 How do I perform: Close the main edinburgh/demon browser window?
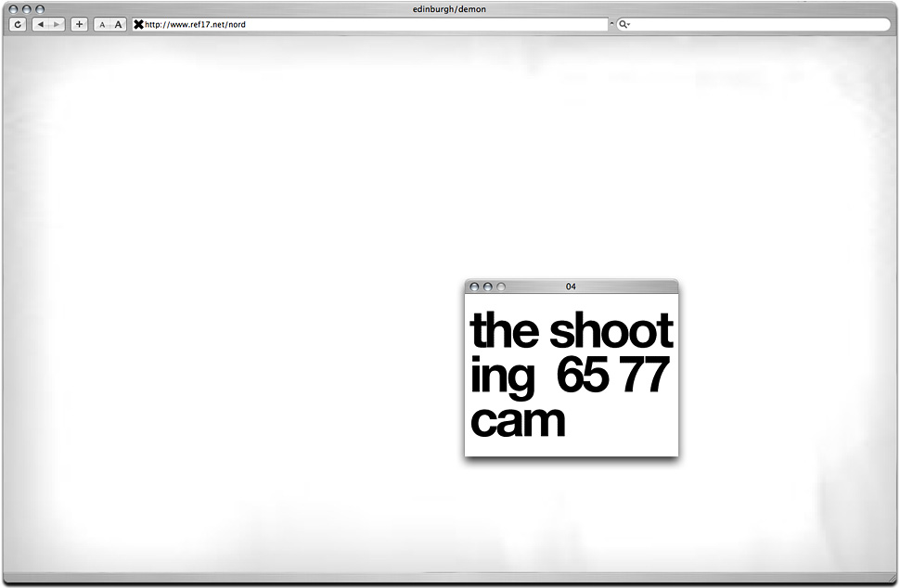click(14, 8)
